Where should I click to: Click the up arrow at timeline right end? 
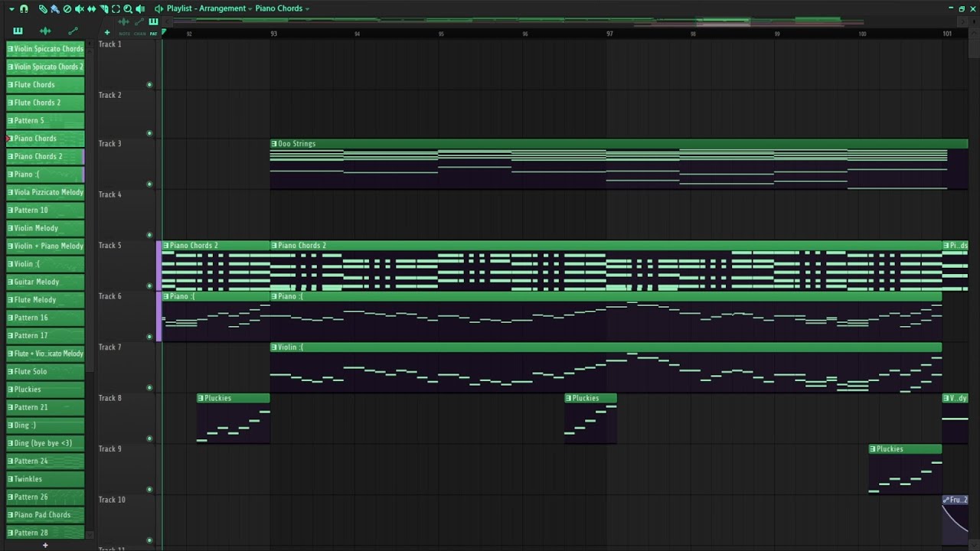coord(973,34)
